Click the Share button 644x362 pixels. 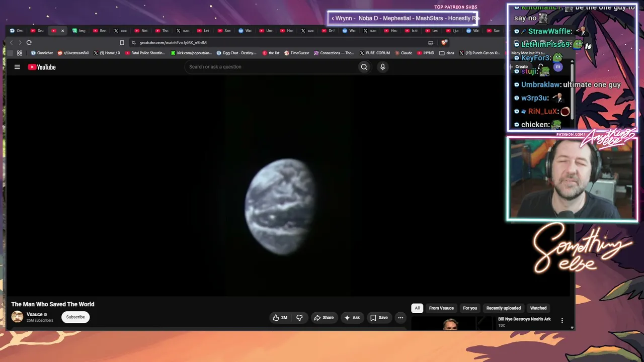tap(324, 318)
